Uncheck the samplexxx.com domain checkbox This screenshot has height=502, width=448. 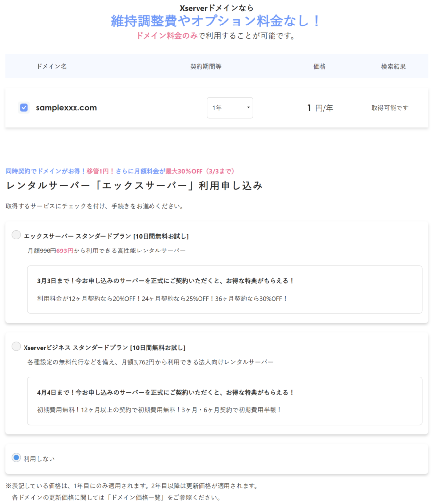coord(24,107)
